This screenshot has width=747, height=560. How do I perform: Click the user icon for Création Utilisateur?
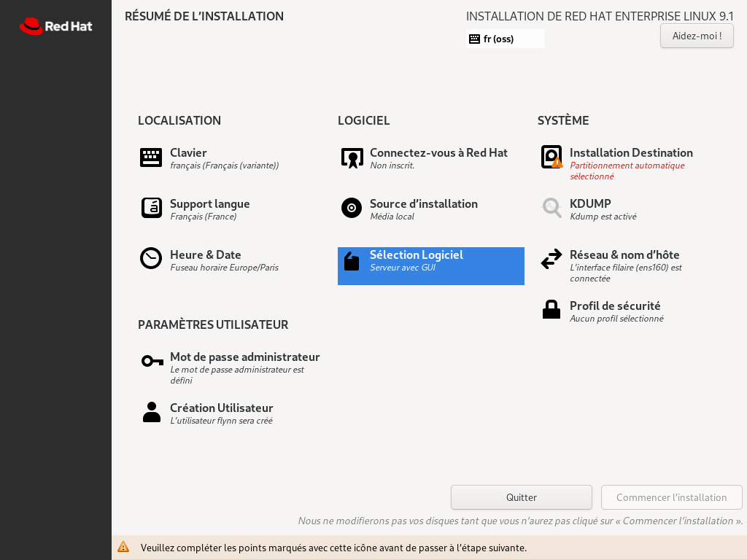tap(151, 412)
